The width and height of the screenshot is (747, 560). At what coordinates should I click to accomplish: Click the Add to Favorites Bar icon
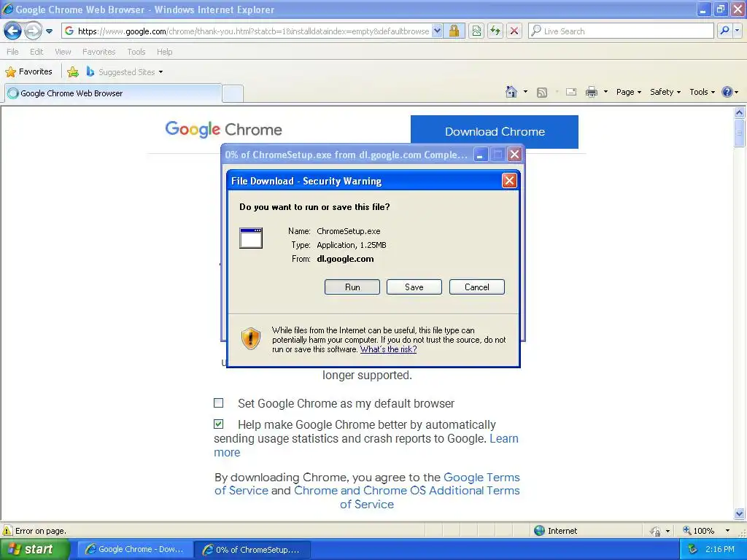pyautogui.click(x=73, y=72)
